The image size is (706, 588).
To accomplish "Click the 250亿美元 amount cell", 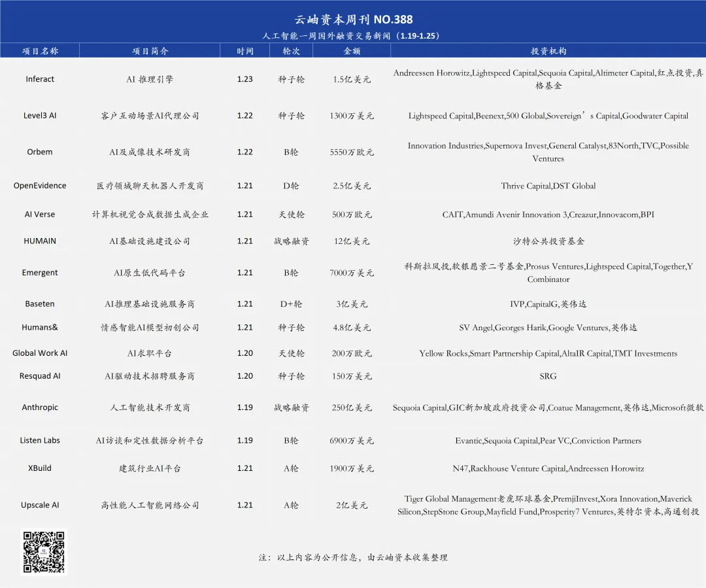I will [352, 407].
